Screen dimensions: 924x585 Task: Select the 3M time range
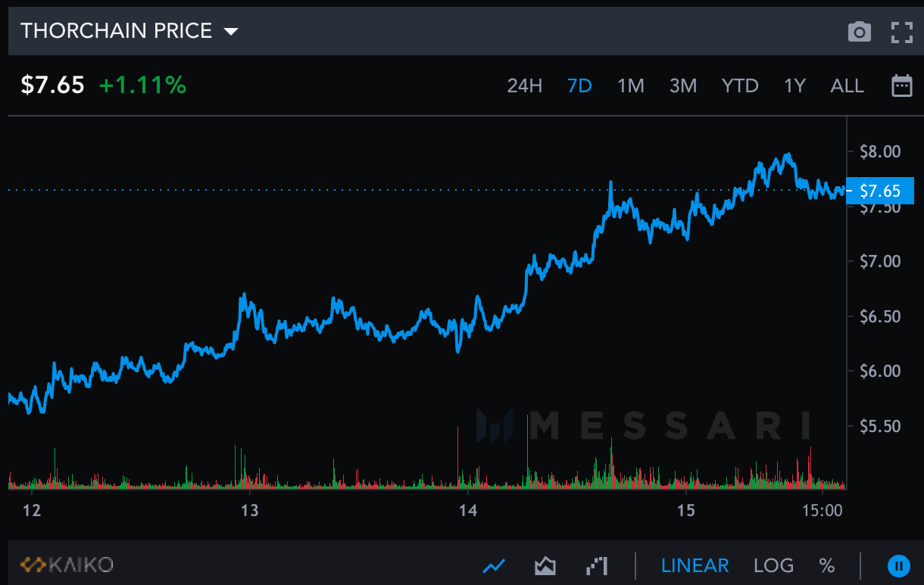tap(683, 86)
